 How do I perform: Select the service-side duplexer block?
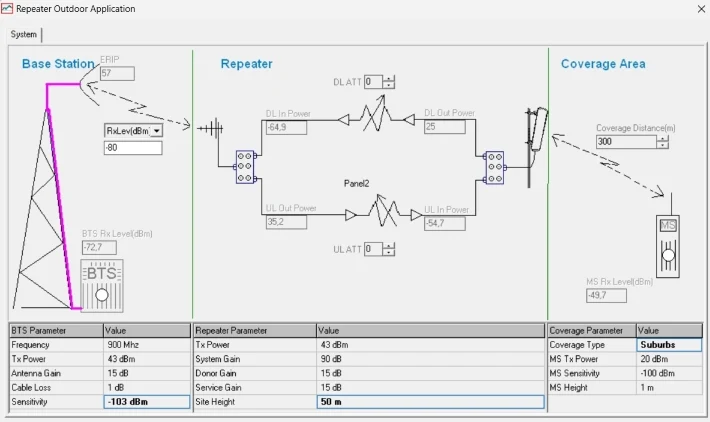pyautogui.click(x=494, y=168)
